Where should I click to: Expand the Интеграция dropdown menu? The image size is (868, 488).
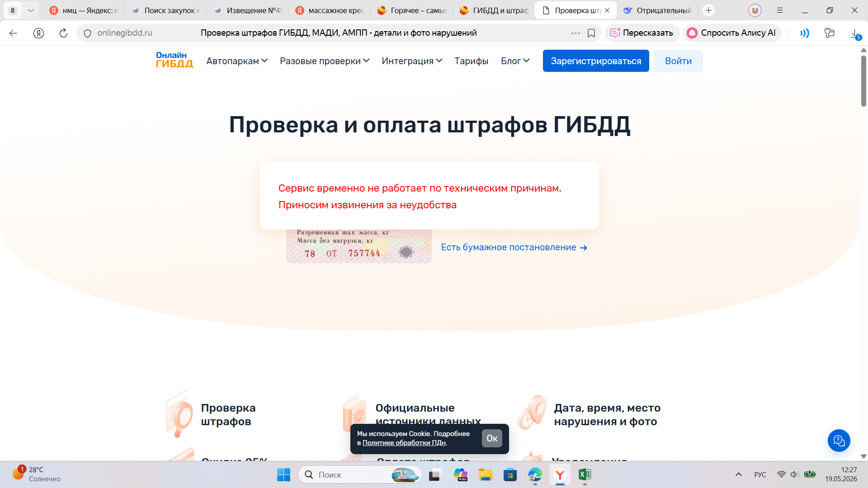[x=412, y=61]
